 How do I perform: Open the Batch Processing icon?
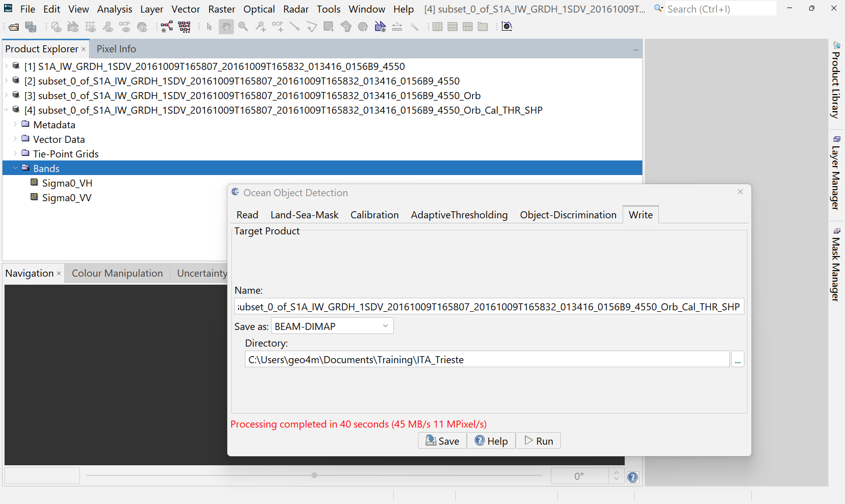click(185, 27)
